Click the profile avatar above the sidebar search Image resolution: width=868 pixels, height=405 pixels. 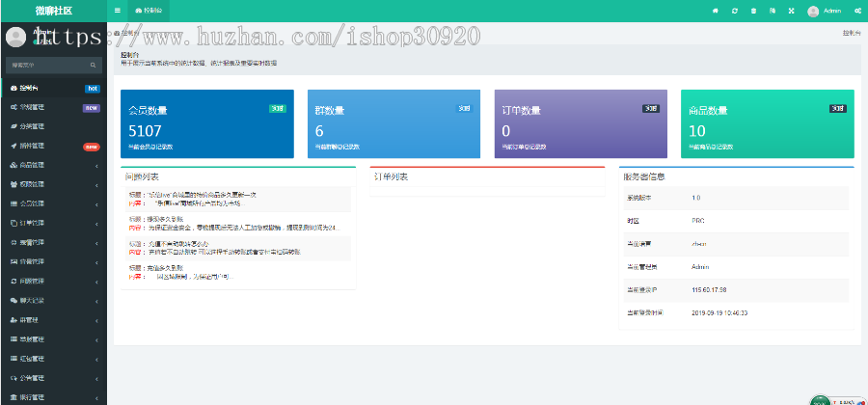pos(15,37)
